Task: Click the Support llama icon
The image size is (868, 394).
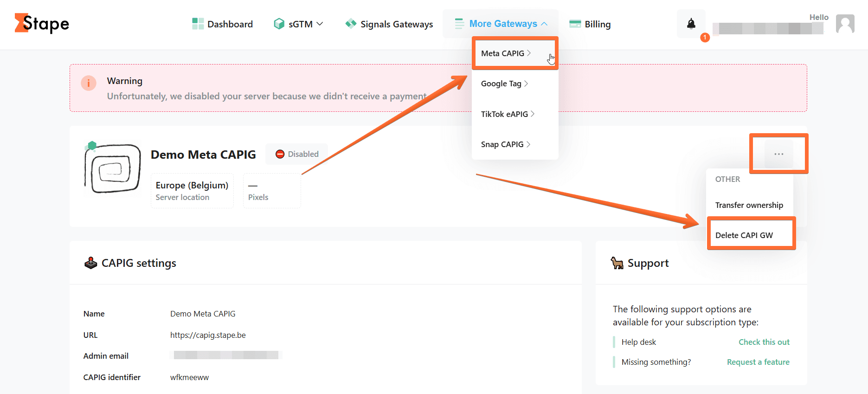Action: point(617,263)
